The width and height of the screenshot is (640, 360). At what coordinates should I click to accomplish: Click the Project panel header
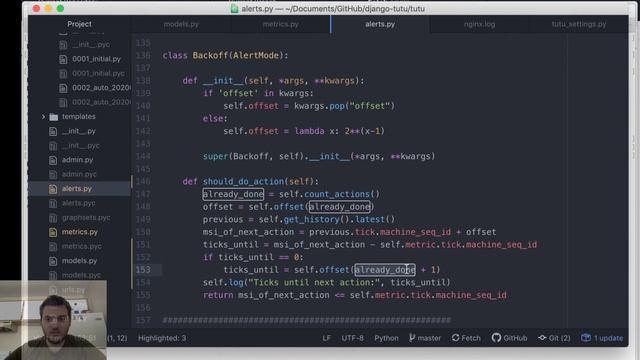pos(79,24)
